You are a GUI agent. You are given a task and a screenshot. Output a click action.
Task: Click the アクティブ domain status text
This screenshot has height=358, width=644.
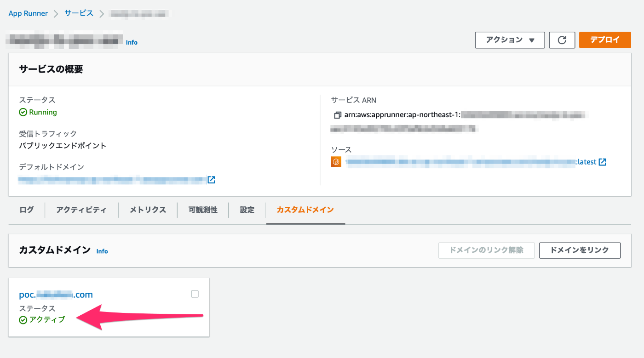[47, 320]
